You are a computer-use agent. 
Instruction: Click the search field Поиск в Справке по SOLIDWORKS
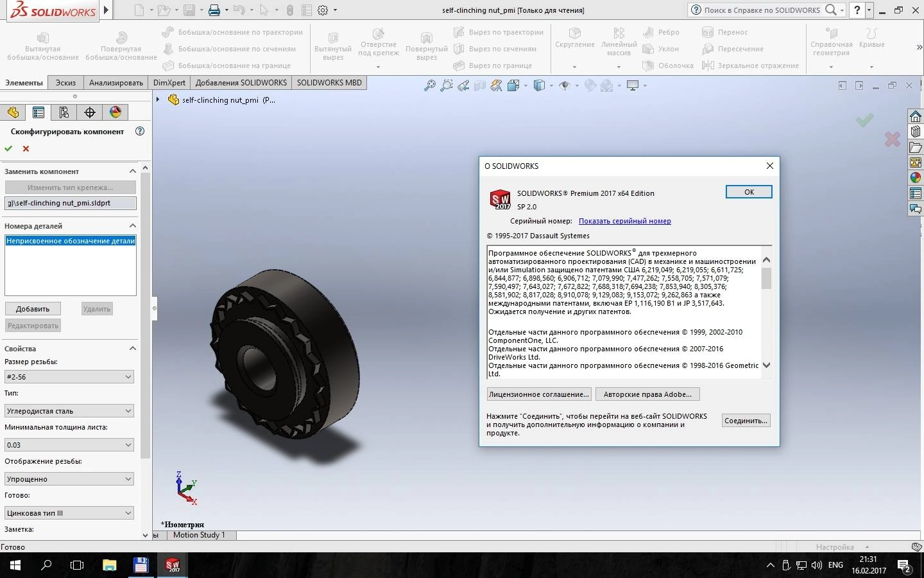(762, 10)
